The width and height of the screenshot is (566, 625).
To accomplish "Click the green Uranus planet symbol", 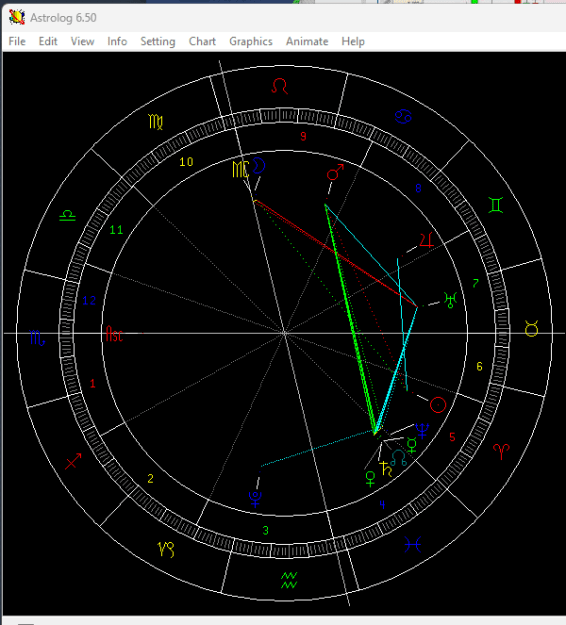I will [450, 300].
